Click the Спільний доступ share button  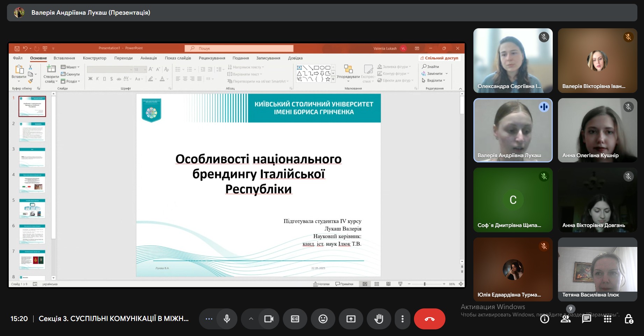[439, 58]
